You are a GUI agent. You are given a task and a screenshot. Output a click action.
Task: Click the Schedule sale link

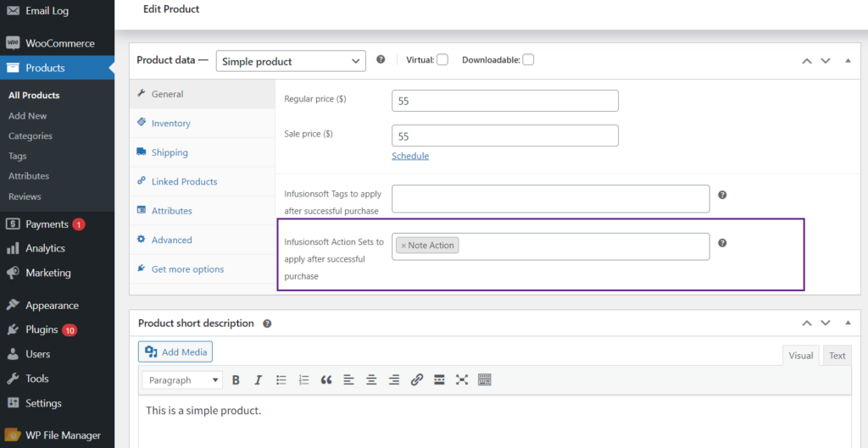[x=410, y=156]
